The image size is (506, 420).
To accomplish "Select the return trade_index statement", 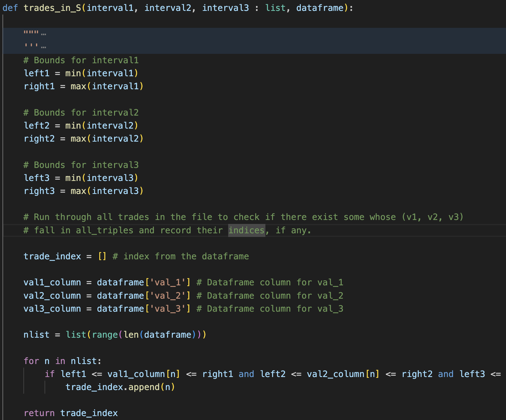I will coord(71,413).
